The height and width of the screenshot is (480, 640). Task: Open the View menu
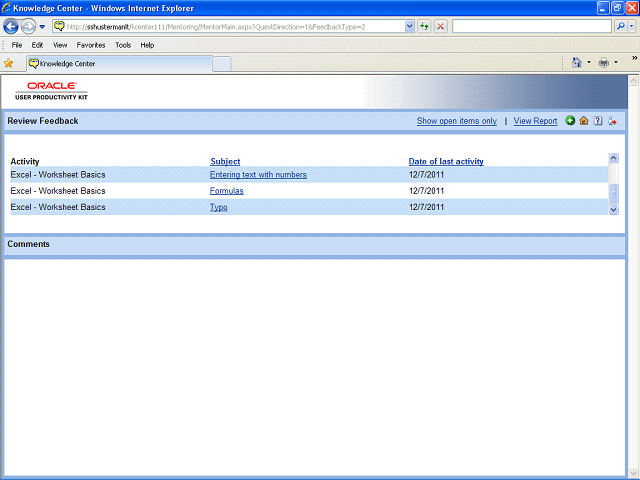coord(60,45)
